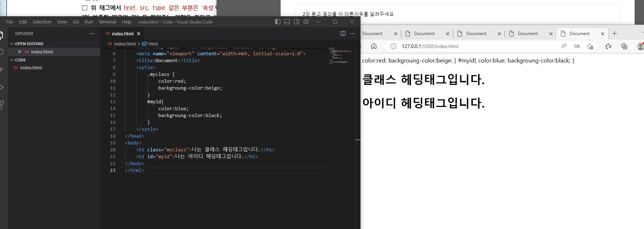Click the title tag on line 7
Viewport: 644px width, 229px height.
(168, 60)
